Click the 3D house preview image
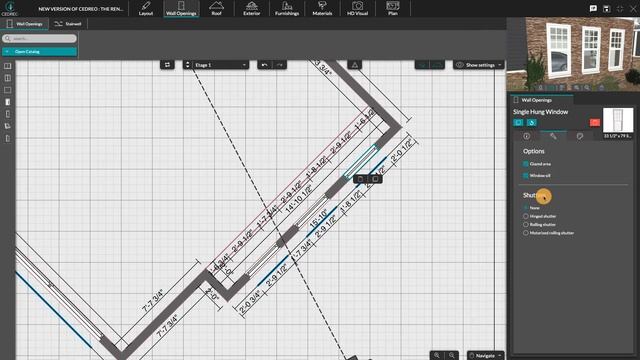The height and width of the screenshot is (360, 640). [573, 54]
